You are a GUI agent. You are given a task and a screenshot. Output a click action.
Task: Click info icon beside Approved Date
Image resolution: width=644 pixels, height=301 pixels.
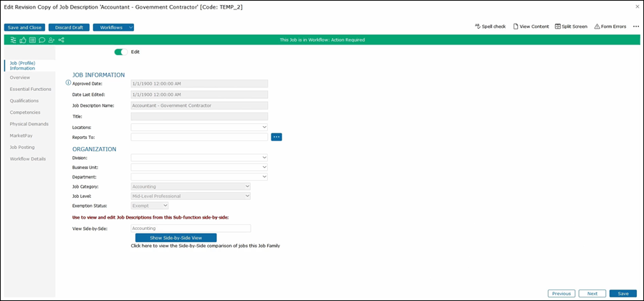[68, 83]
